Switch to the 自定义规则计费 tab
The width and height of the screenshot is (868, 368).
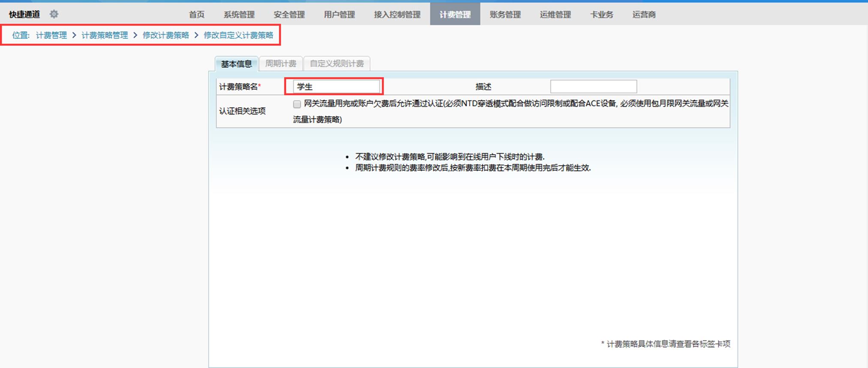point(336,63)
